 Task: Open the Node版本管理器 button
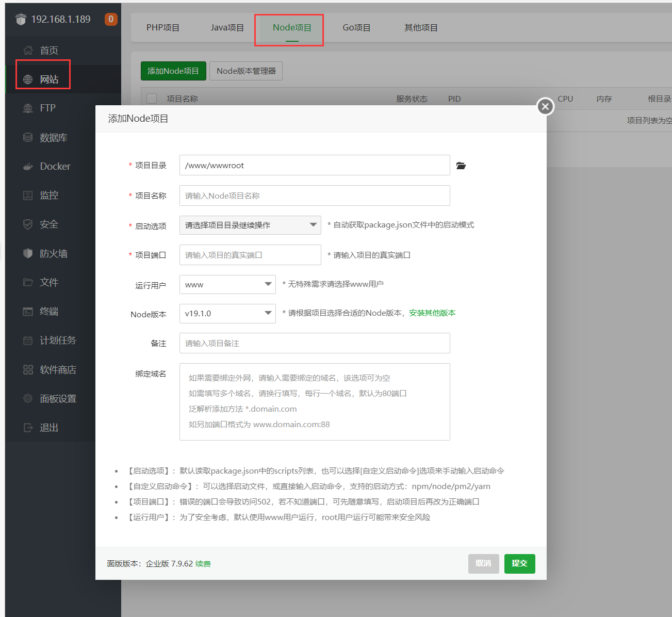pos(246,71)
